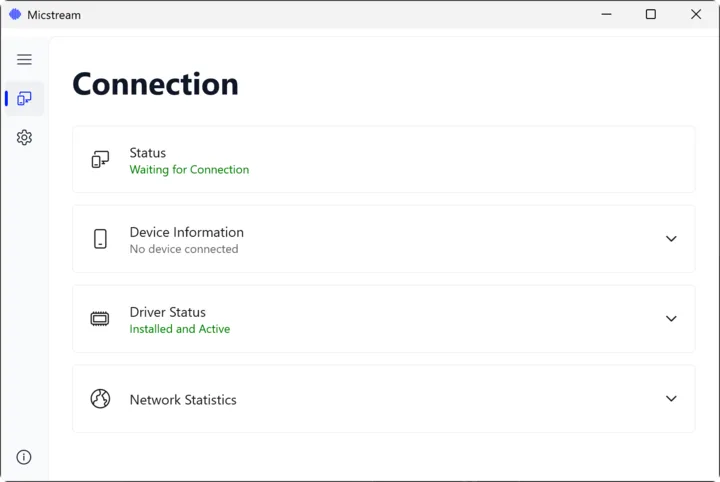The height and width of the screenshot is (482, 720).
Task: Click the chip icon in Driver Status
Action: click(100, 319)
